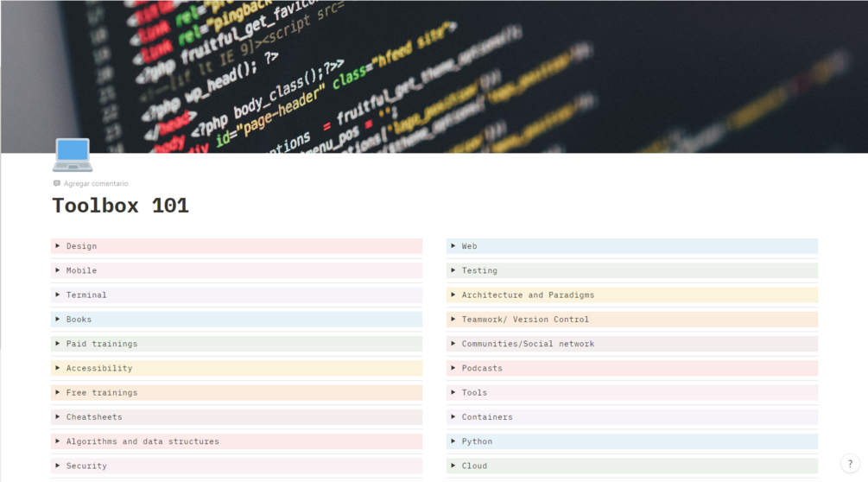Click the Design label text
Viewport: 868px width, 482px height.
[81, 246]
